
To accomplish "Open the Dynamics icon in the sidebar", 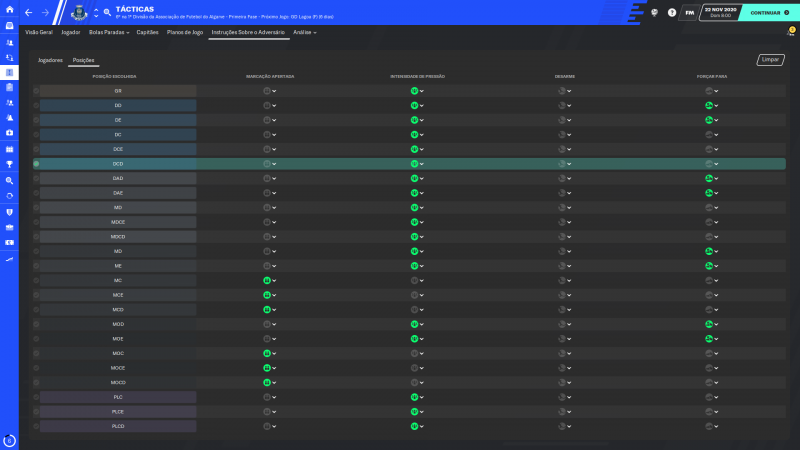I will (x=9, y=58).
